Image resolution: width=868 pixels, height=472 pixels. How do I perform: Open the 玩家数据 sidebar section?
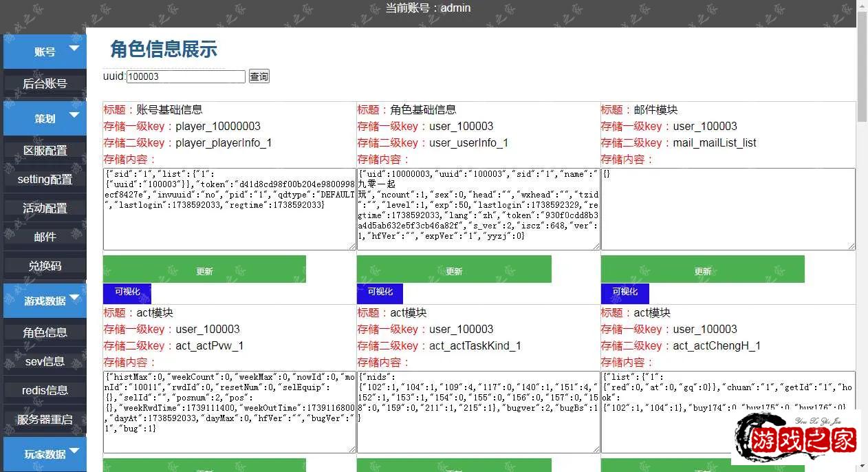44,454
